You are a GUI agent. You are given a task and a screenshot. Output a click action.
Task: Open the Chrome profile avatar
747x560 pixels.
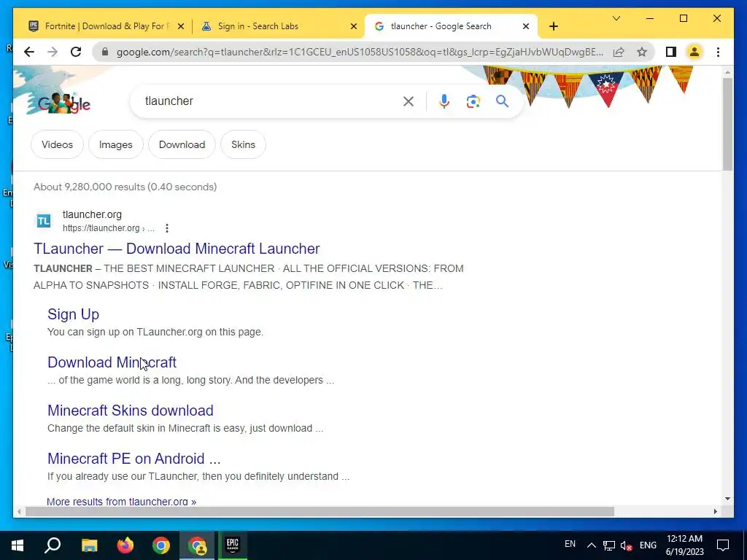pos(694,52)
